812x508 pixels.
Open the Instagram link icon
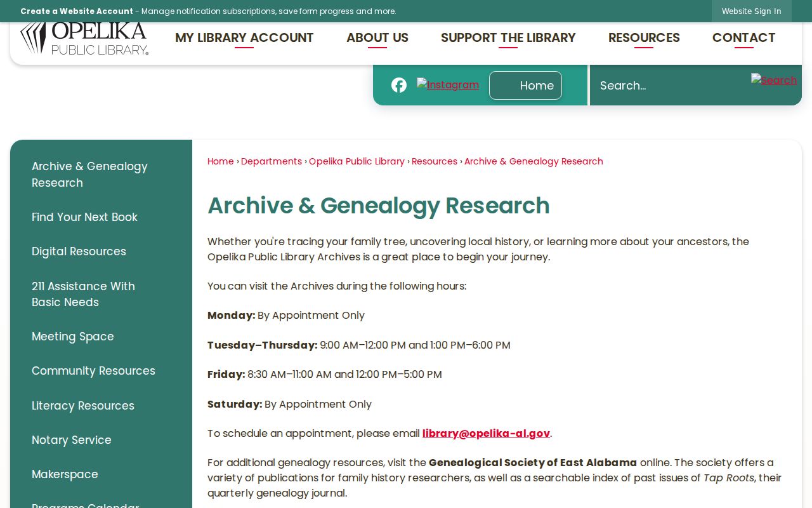point(448,84)
